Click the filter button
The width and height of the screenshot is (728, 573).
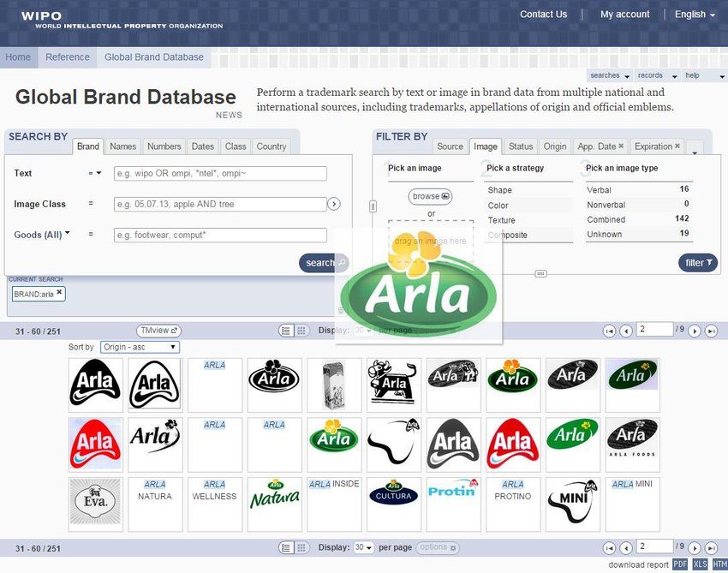pyautogui.click(x=698, y=263)
